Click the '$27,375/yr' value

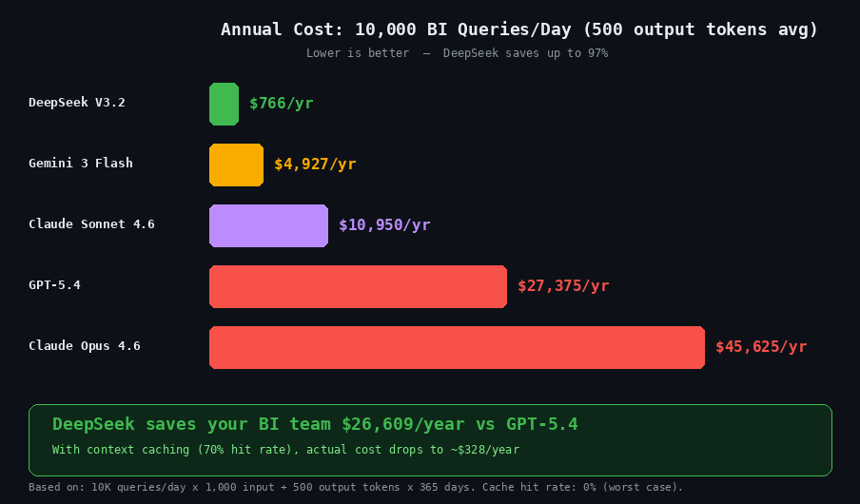click(x=564, y=285)
